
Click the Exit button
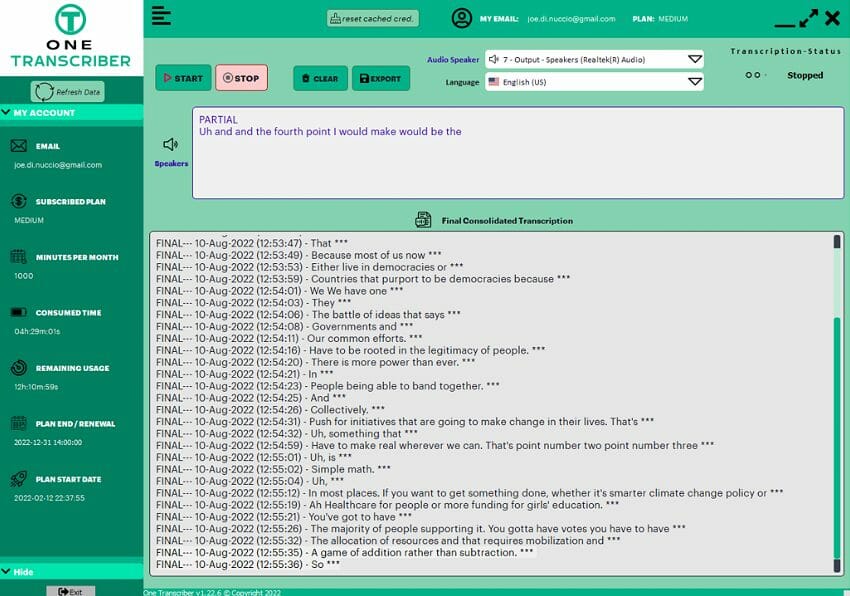tap(70, 591)
